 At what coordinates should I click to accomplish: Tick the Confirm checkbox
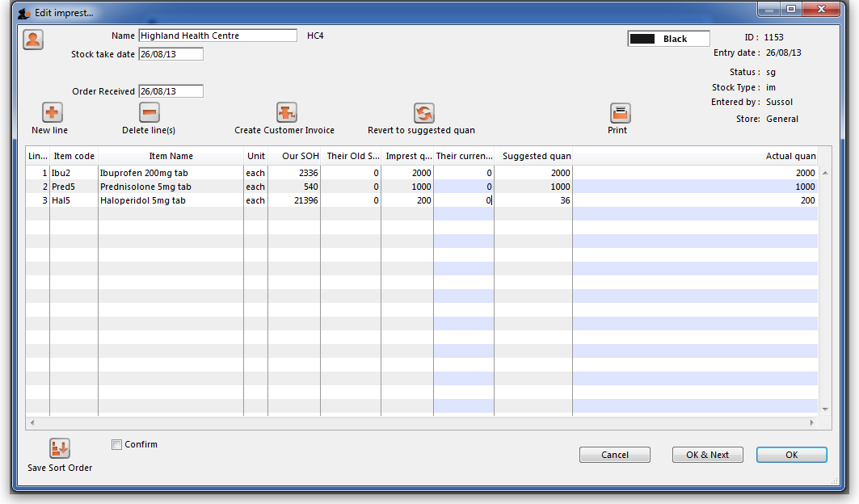117,445
